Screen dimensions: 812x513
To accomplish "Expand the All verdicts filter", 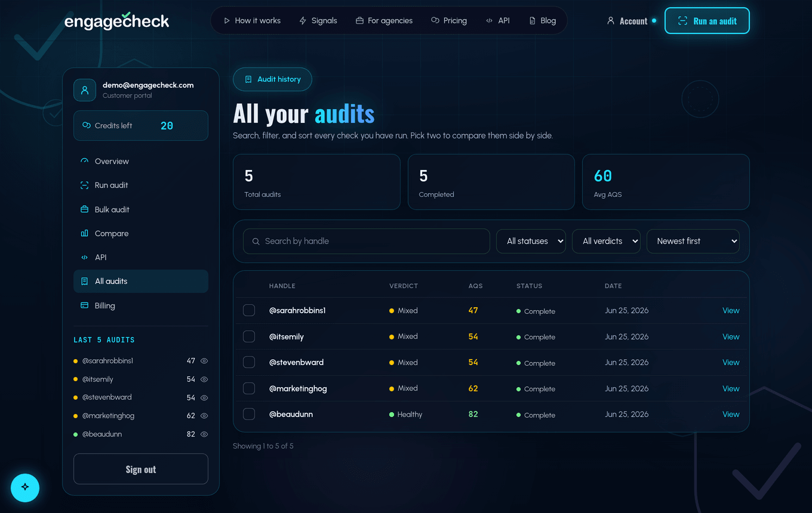I will coord(606,241).
